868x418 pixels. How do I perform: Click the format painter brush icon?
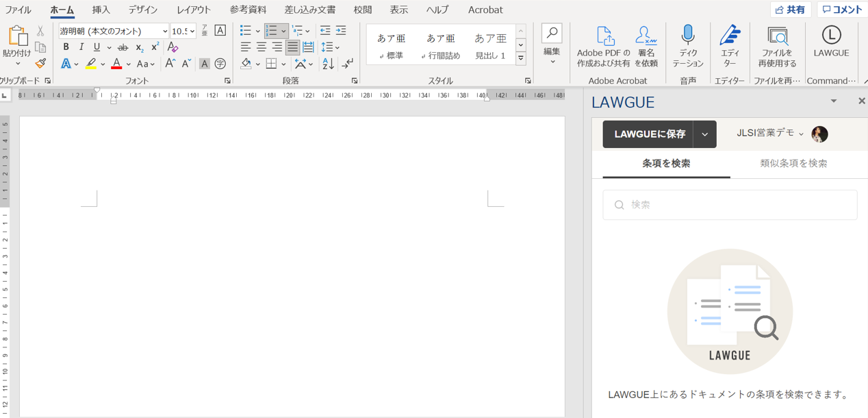(40, 64)
